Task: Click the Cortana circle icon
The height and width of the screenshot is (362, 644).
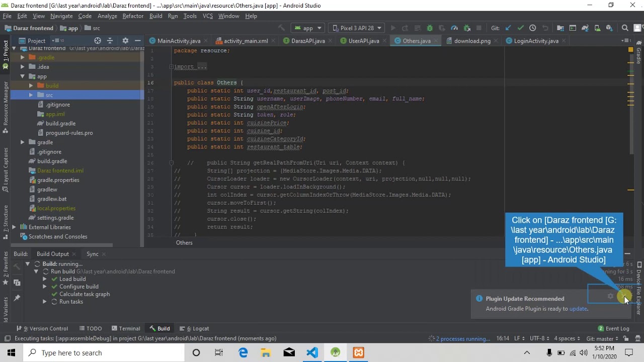Action: pos(196,352)
